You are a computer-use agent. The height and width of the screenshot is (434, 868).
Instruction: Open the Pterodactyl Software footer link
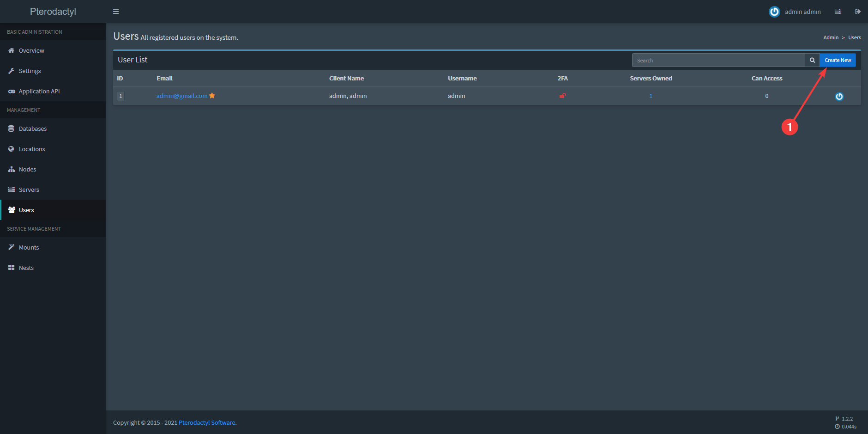(x=207, y=422)
